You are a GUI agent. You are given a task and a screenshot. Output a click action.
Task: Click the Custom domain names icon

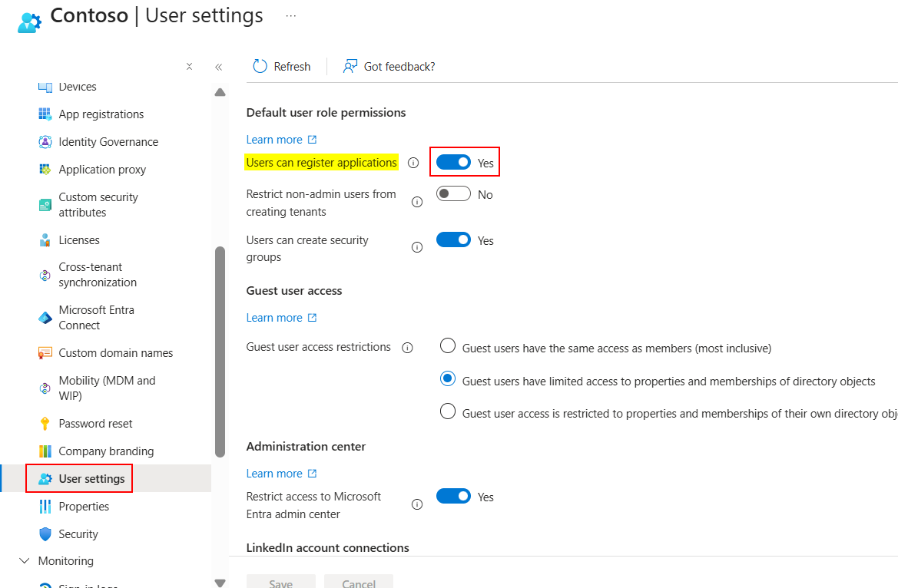click(45, 352)
